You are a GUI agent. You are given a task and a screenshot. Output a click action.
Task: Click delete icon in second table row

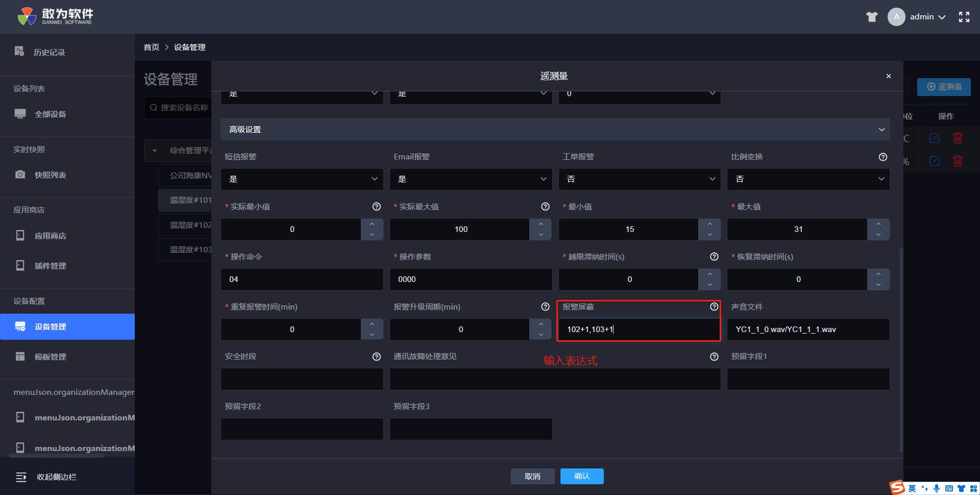(958, 161)
